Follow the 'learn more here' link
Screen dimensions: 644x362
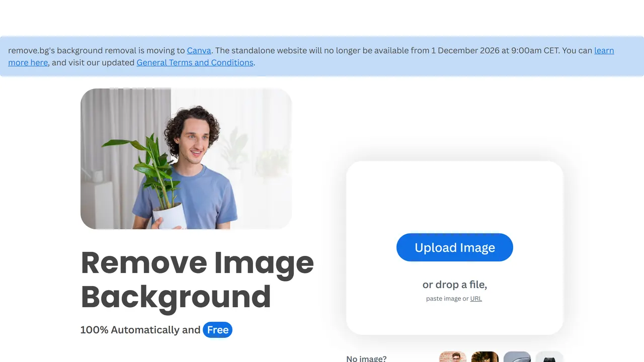(604, 50)
